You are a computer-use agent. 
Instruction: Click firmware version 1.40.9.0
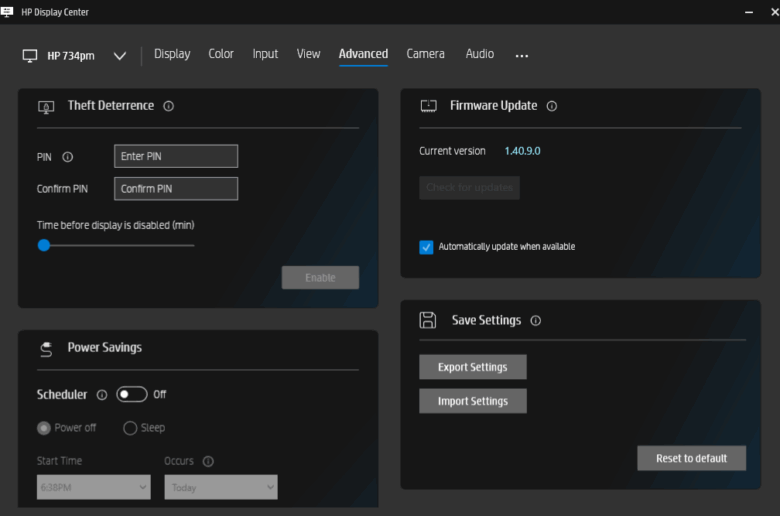click(522, 151)
